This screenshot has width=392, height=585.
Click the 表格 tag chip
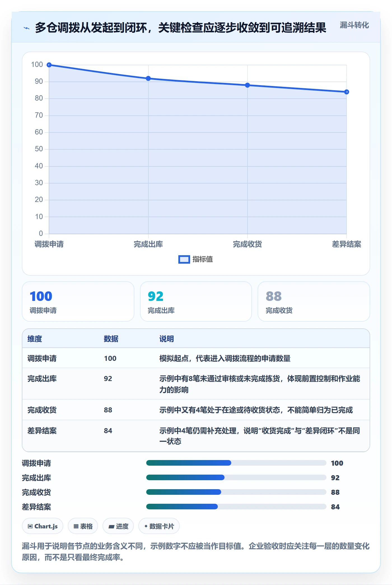tap(83, 526)
